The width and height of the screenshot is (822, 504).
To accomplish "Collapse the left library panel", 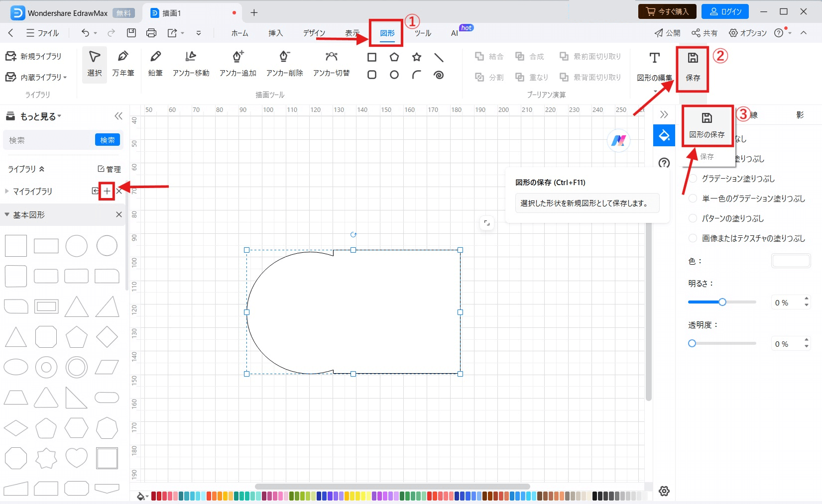I will pos(118,116).
